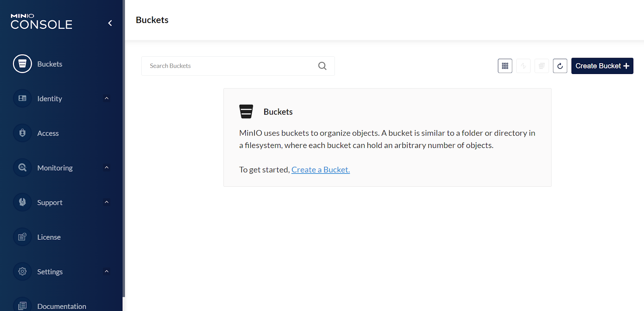Click the Documentation sidebar icon
Image resolution: width=644 pixels, height=311 pixels.
click(23, 306)
